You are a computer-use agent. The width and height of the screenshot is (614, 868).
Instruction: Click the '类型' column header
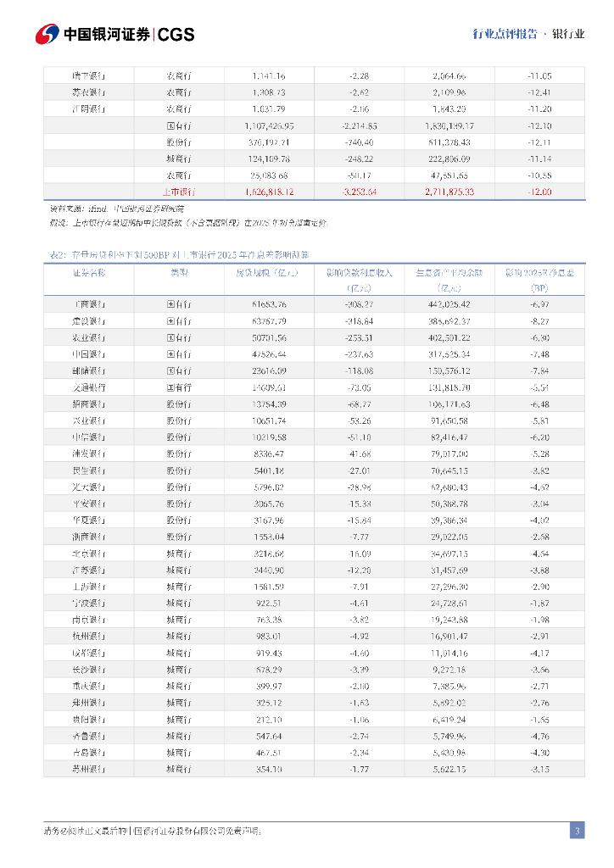(x=179, y=272)
